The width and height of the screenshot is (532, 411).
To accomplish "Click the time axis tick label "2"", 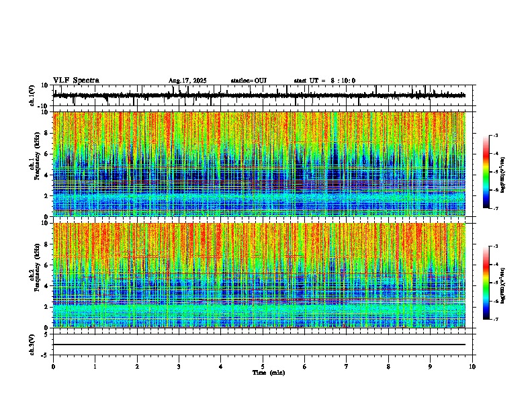I will tap(137, 367).
